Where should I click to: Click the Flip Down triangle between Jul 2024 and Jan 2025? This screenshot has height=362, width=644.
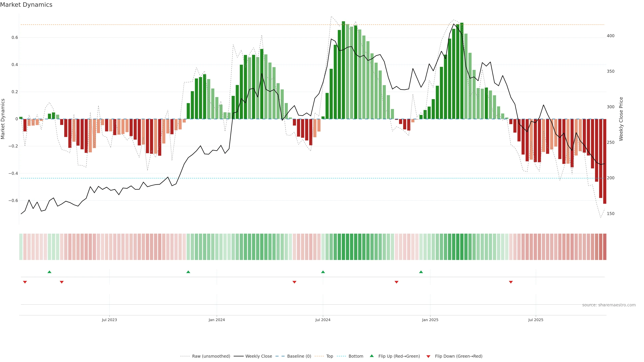tap(396, 282)
